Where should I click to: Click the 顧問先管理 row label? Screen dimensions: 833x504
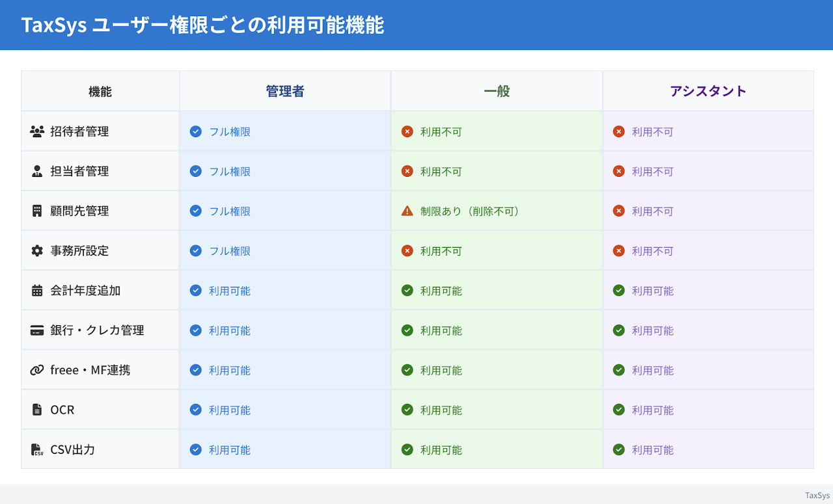tap(79, 211)
